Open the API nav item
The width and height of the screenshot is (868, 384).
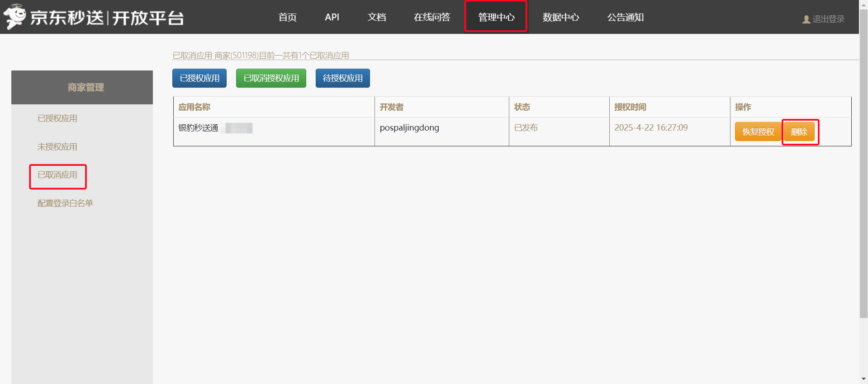click(332, 17)
